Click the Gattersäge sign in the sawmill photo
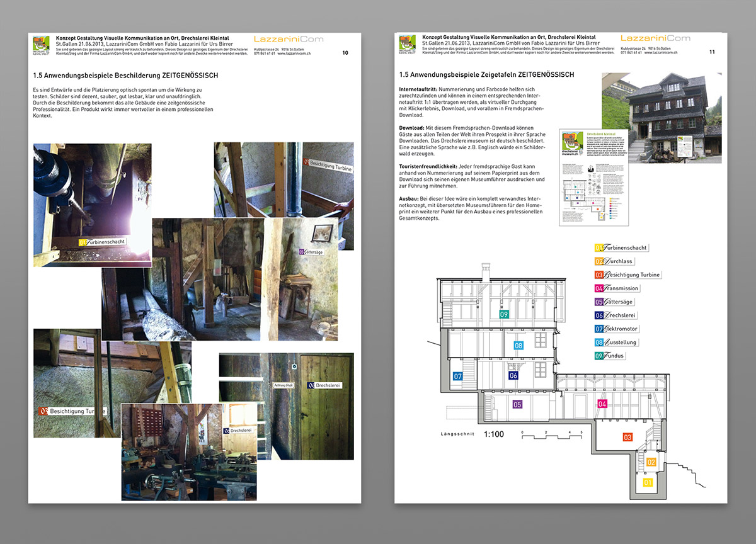 [313, 251]
